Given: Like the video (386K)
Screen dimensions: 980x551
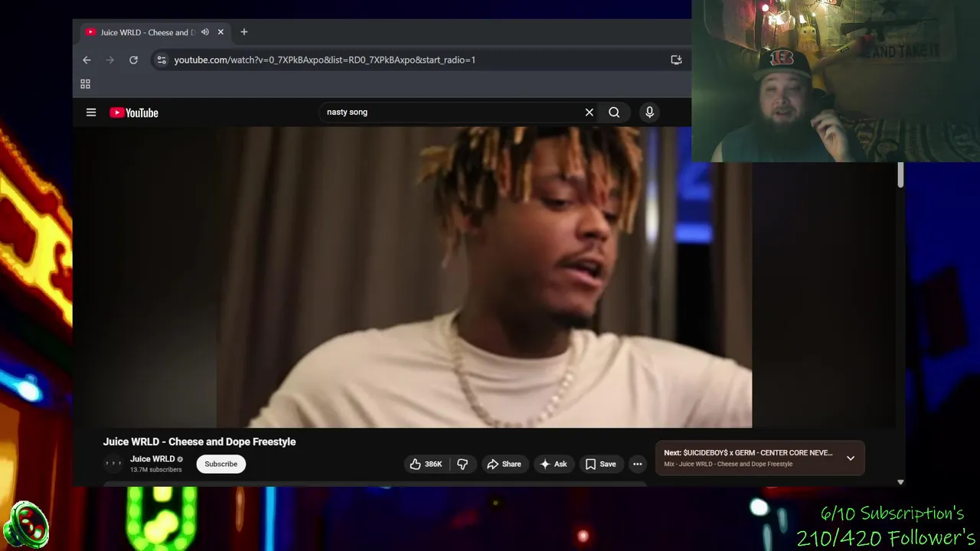Looking at the screenshot, I should 426,464.
